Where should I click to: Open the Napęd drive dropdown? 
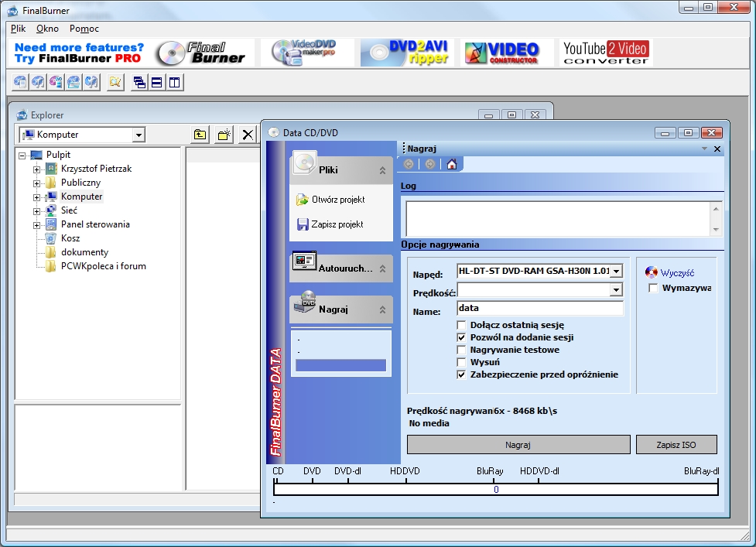coord(616,271)
